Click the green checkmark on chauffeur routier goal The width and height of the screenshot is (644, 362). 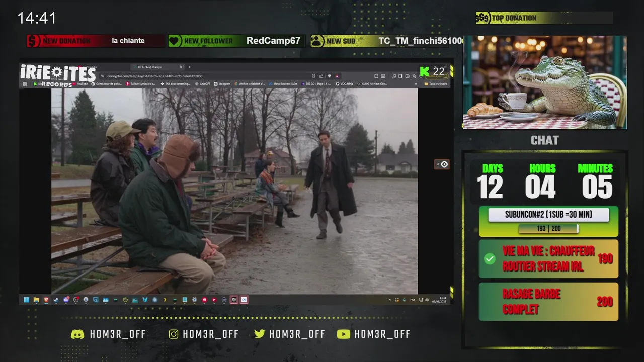click(x=490, y=259)
